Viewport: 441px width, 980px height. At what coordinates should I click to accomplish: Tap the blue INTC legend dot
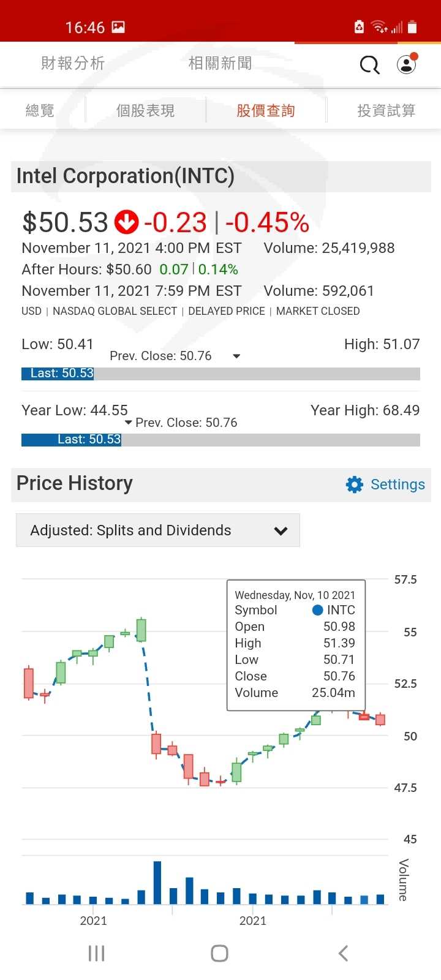[x=317, y=610]
